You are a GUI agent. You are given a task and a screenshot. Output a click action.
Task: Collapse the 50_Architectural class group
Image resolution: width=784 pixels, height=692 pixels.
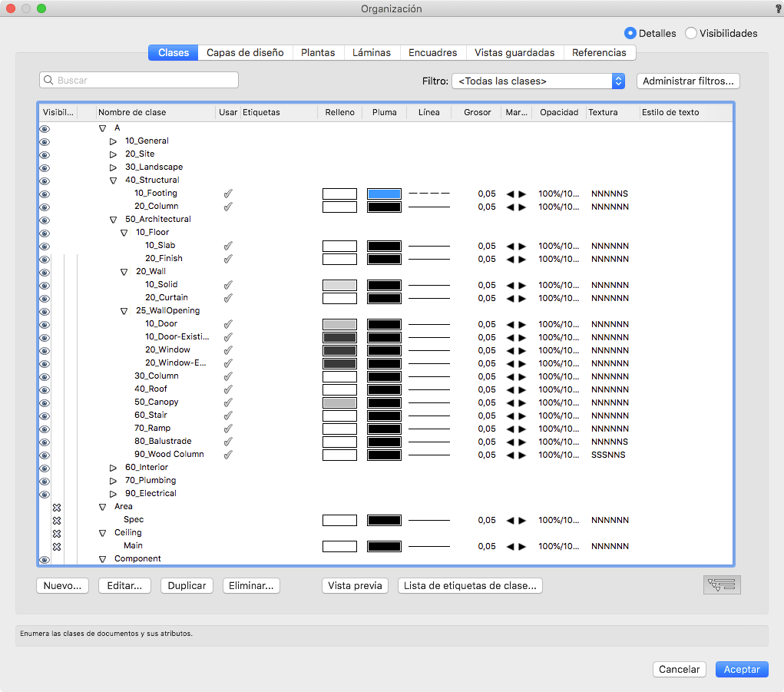click(114, 220)
